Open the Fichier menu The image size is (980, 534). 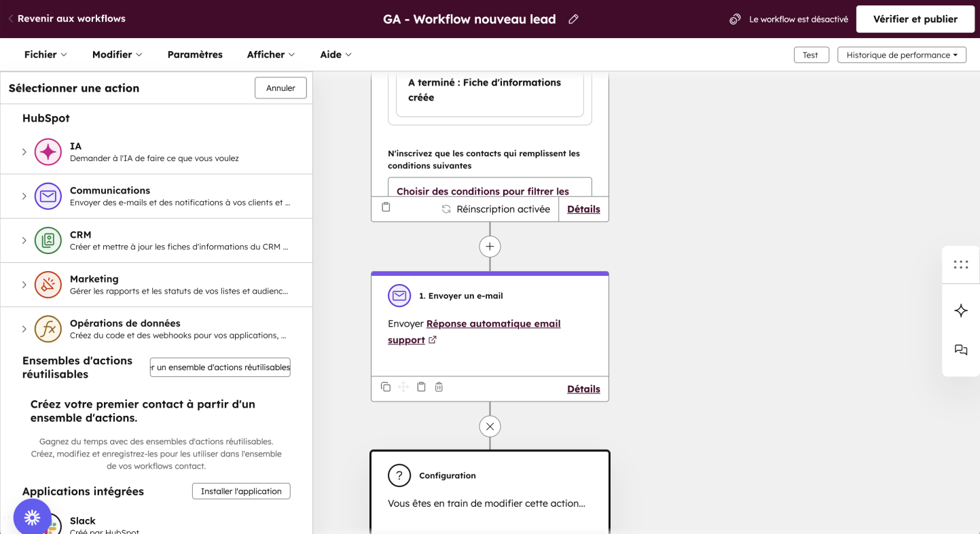(x=46, y=54)
